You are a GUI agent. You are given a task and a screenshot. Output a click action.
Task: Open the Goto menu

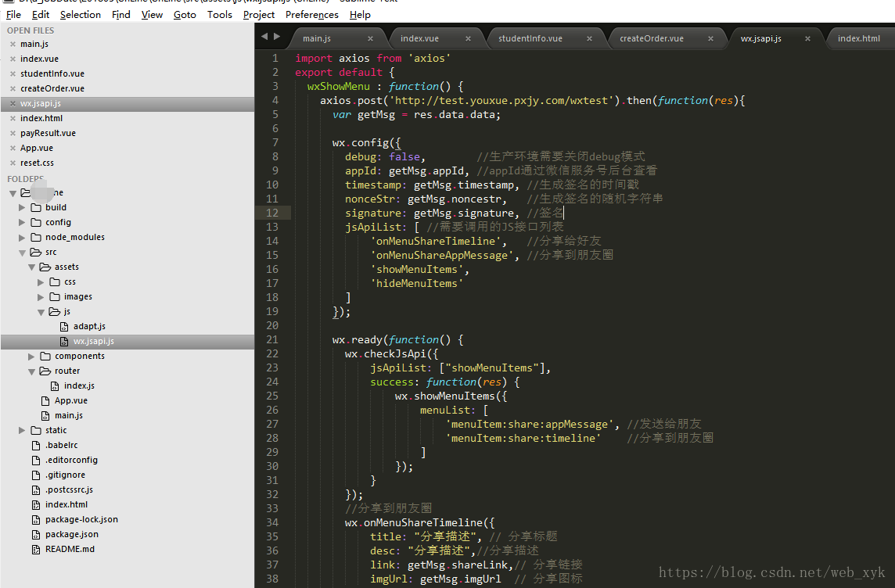(185, 14)
